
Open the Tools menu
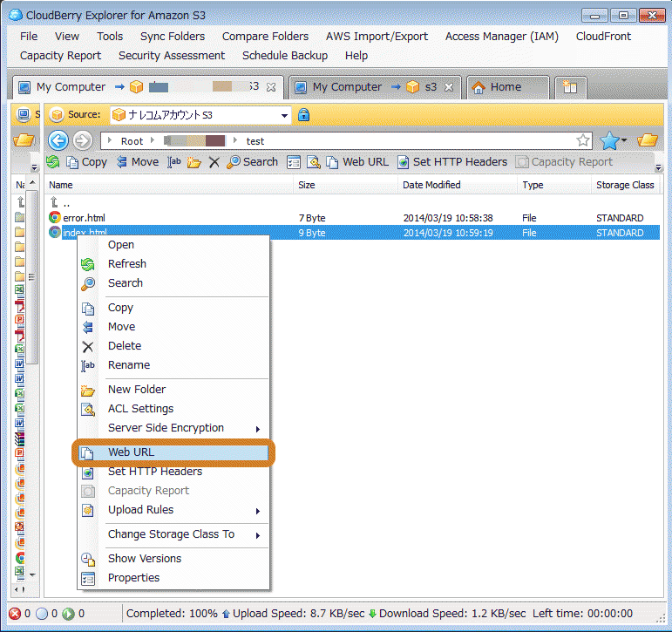point(110,37)
